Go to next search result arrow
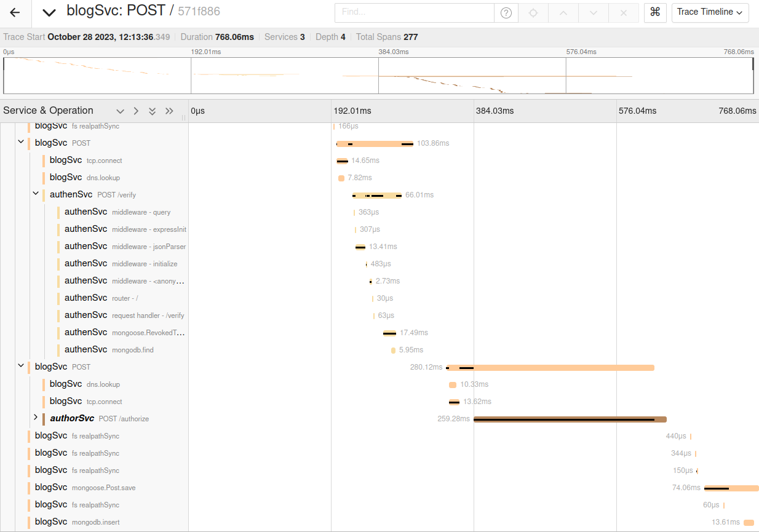 (x=593, y=12)
